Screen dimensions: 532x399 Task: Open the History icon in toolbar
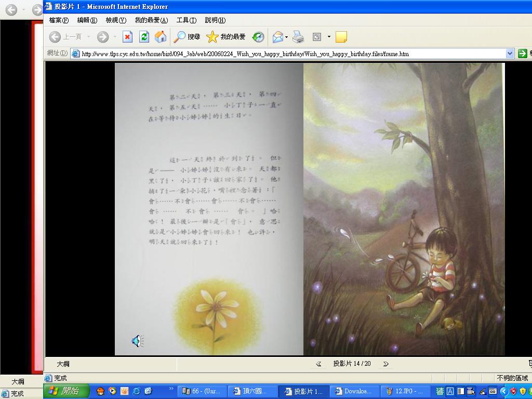click(258, 37)
